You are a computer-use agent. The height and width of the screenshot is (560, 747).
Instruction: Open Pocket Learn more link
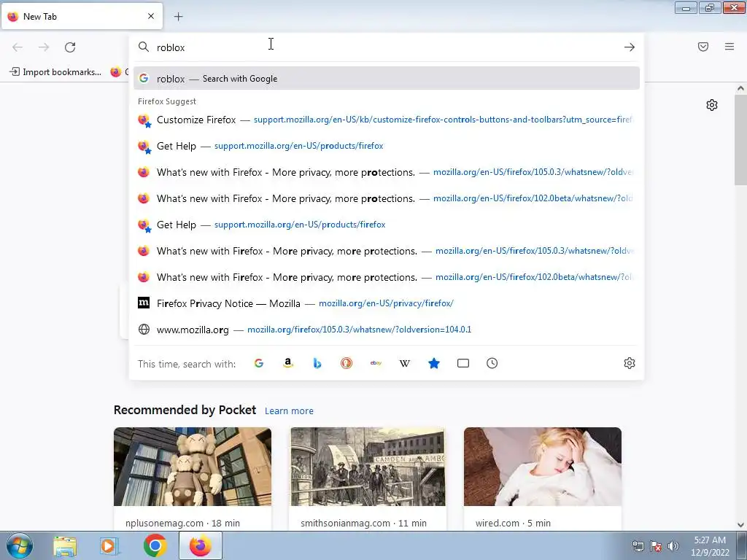289,411
